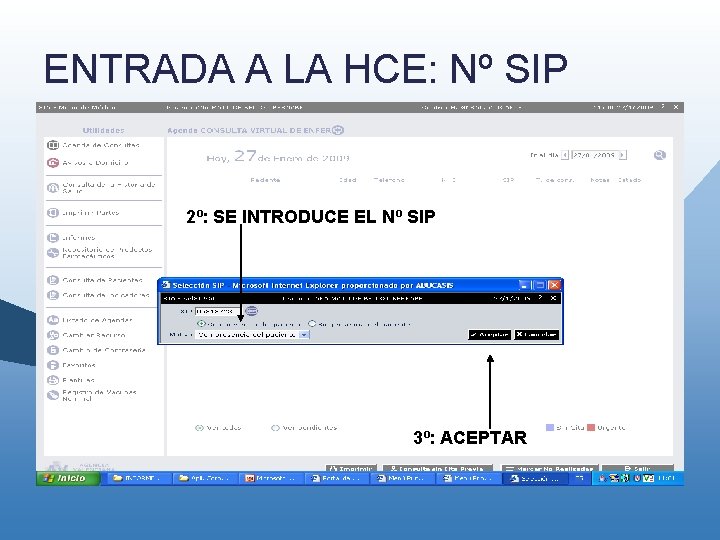Click the help question mark in Selección SIP dialog

(540, 298)
